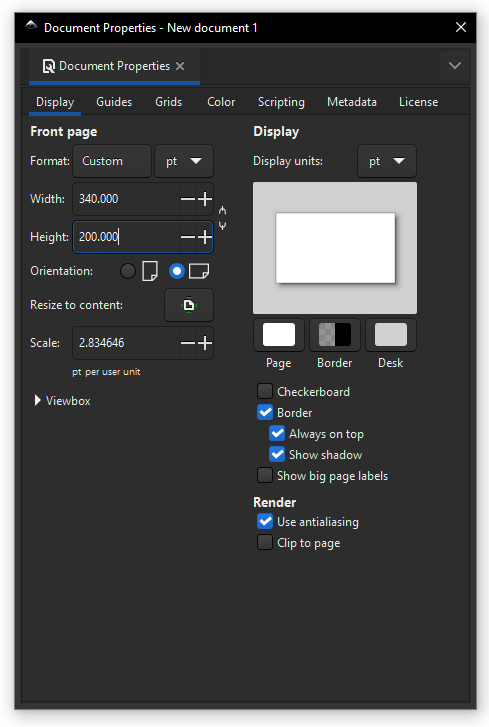Uncheck Use antialiasing
Screen dimensions: 489x727
pos(265,522)
